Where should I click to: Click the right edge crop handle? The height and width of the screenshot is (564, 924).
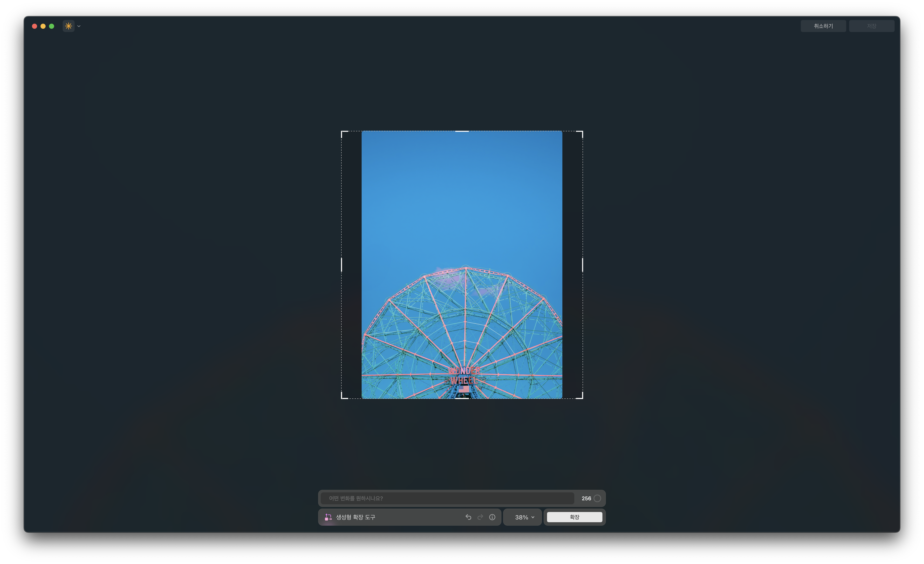tap(582, 265)
